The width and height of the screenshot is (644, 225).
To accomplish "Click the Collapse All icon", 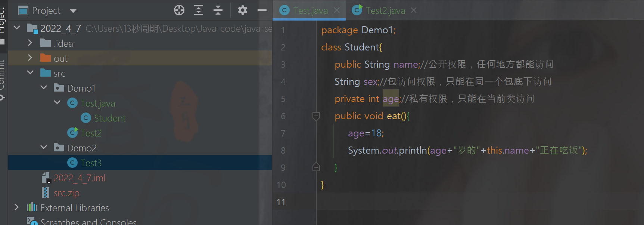I will [x=218, y=10].
